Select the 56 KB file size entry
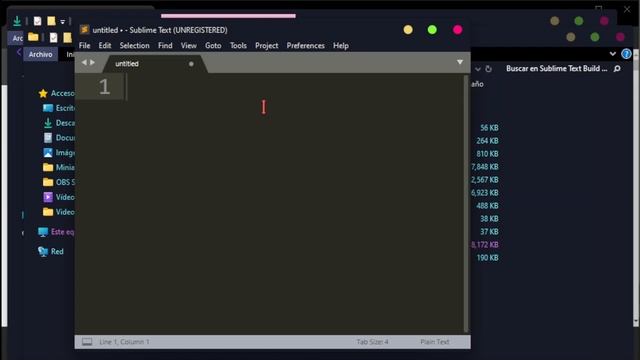This screenshot has height=360, width=640. (489, 128)
